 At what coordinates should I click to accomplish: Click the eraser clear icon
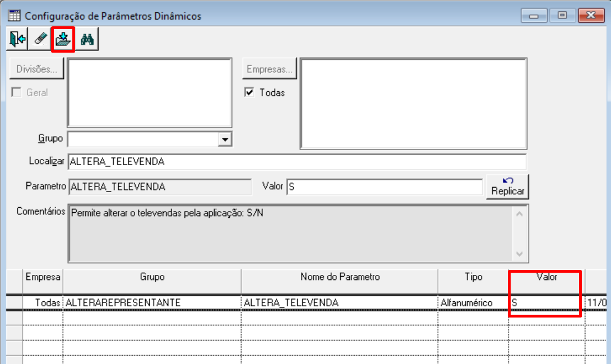point(40,39)
